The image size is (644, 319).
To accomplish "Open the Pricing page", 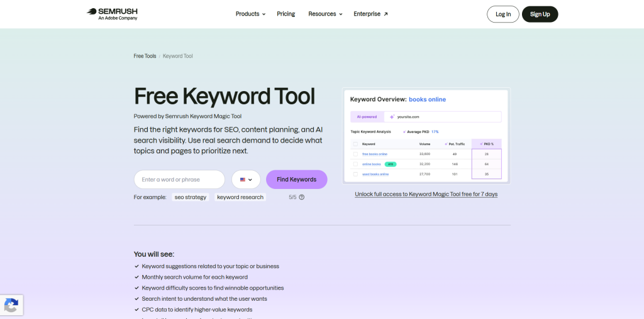I will [x=286, y=14].
